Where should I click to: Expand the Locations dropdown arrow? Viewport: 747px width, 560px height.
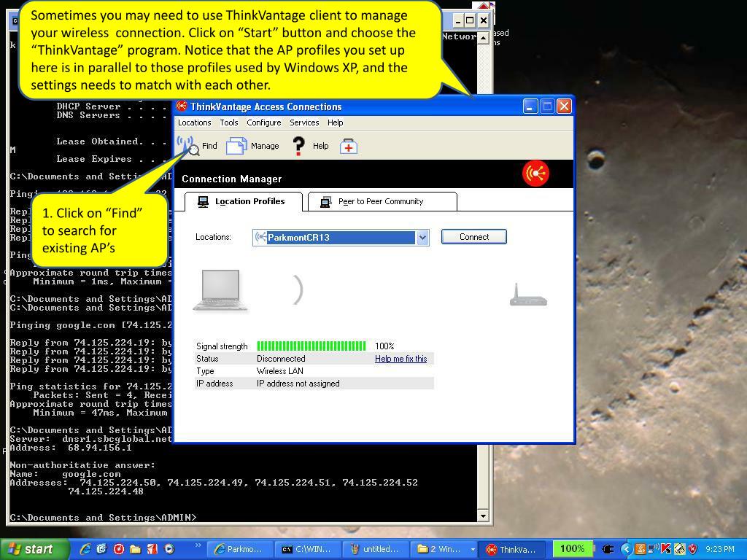[x=422, y=237]
